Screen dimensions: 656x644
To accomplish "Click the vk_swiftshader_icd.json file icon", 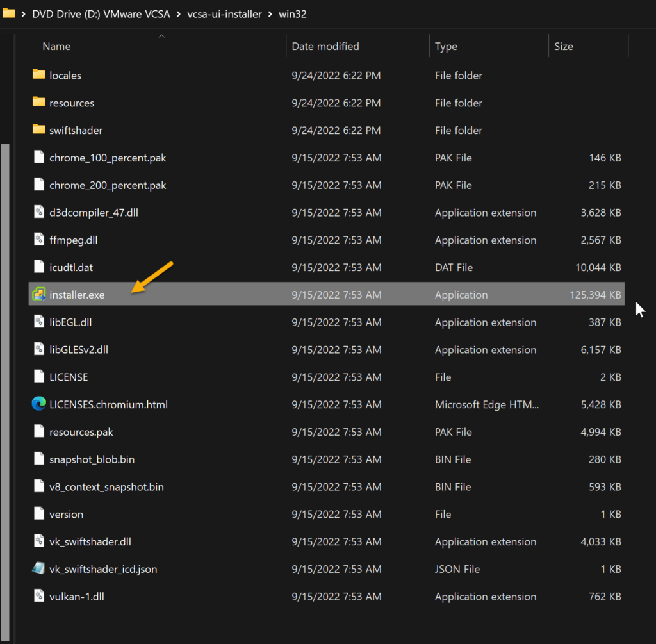I will click(39, 569).
